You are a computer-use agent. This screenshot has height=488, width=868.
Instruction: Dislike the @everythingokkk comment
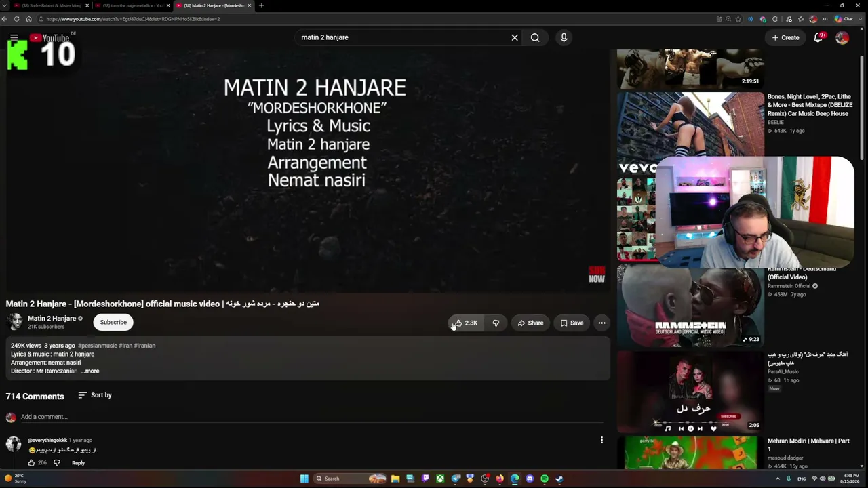(57, 463)
